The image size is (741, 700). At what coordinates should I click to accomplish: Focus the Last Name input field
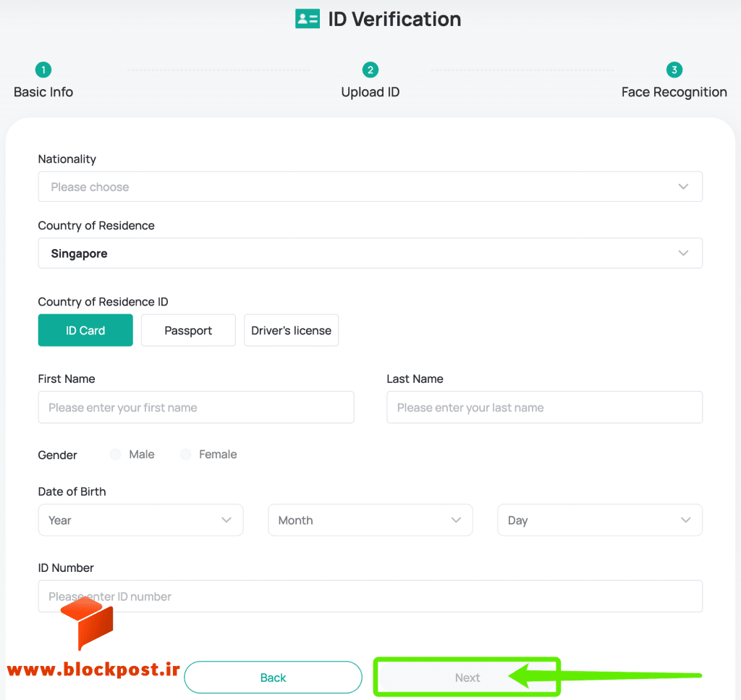tap(544, 408)
